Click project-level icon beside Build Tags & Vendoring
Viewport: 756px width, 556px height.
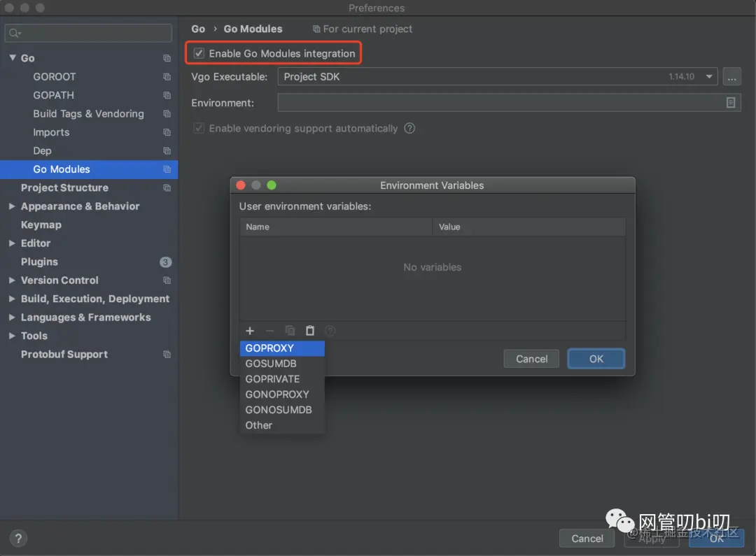click(x=167, y=114)
